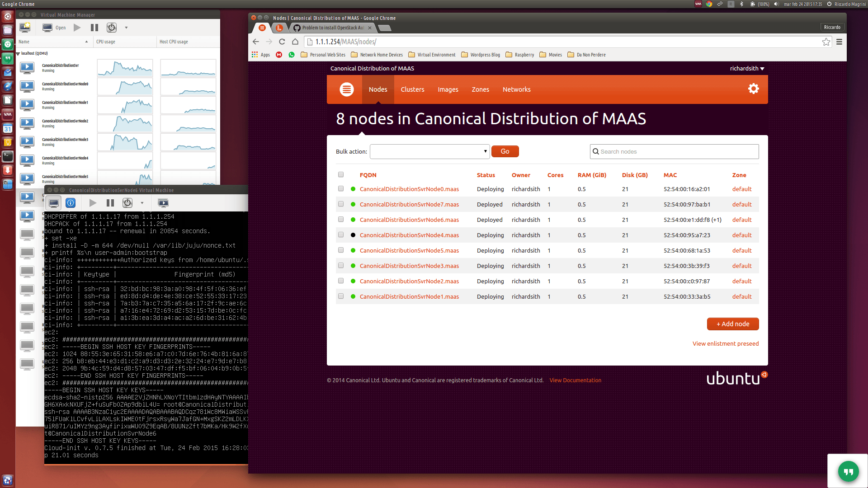Go to Chrome home page icon
This screenshot has width=868, height=488.
pyautogui.click(x=295, y=42)
